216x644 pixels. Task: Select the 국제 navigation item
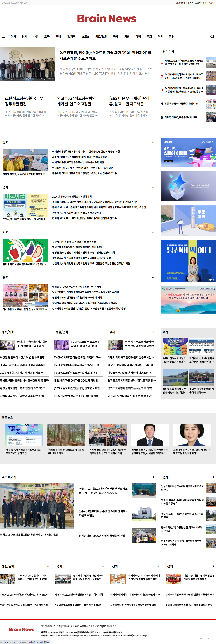pyautogui.click(x=116, y=36)
